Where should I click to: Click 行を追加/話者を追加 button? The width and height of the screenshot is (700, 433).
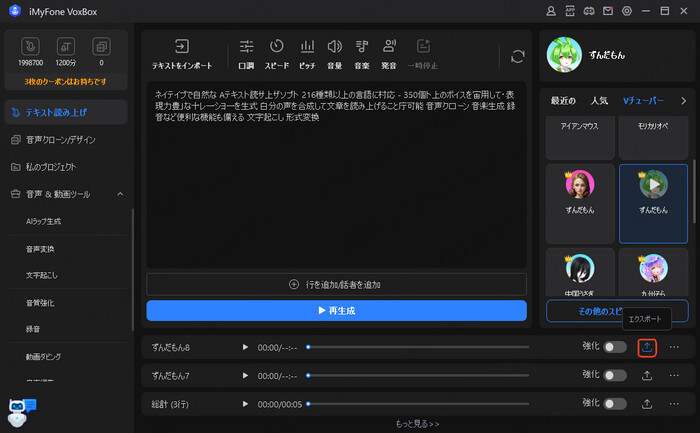337,284
